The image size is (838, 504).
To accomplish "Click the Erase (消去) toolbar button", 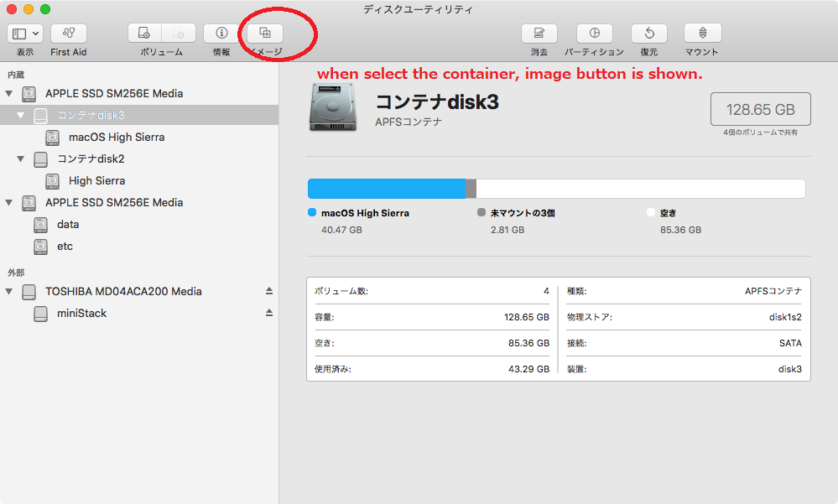I will (539, 34).
